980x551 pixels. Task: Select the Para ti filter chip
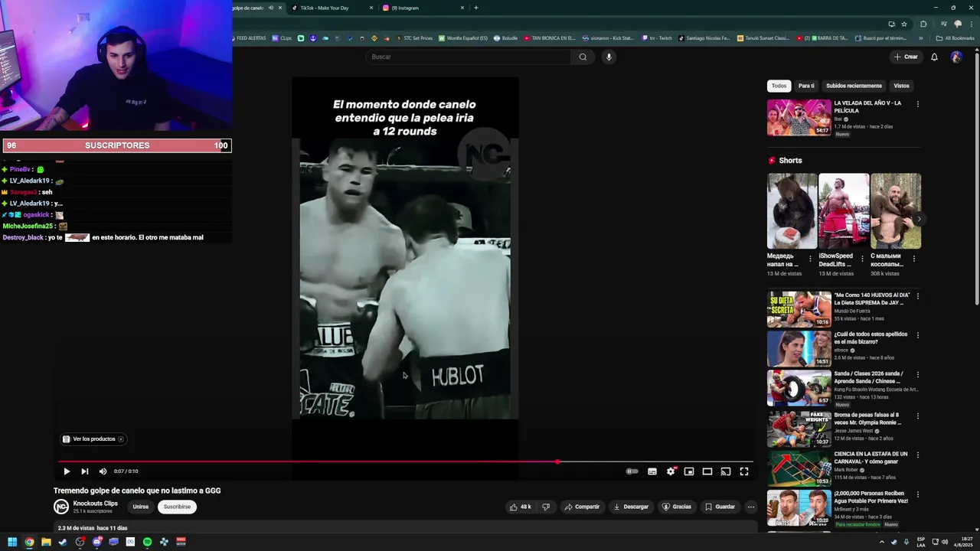806,86
